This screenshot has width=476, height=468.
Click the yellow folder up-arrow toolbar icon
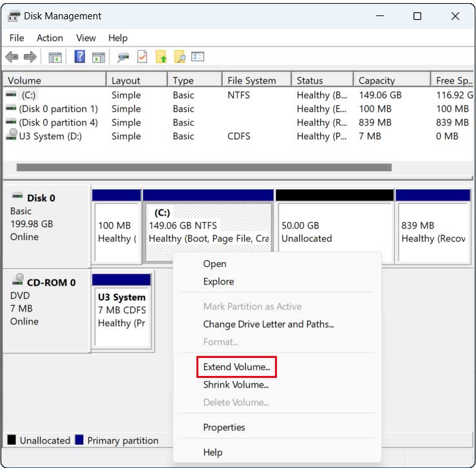click(x=161, y=57)
